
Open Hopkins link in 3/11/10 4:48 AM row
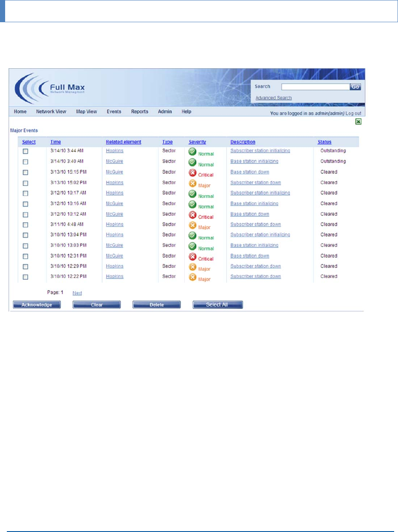(x=115, y=224)
